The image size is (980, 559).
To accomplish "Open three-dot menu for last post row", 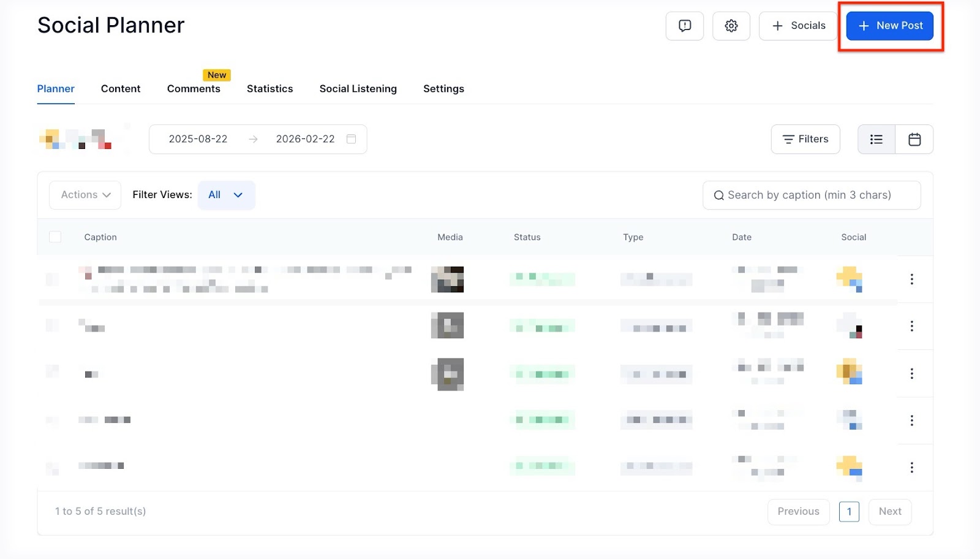I will 911,468.
